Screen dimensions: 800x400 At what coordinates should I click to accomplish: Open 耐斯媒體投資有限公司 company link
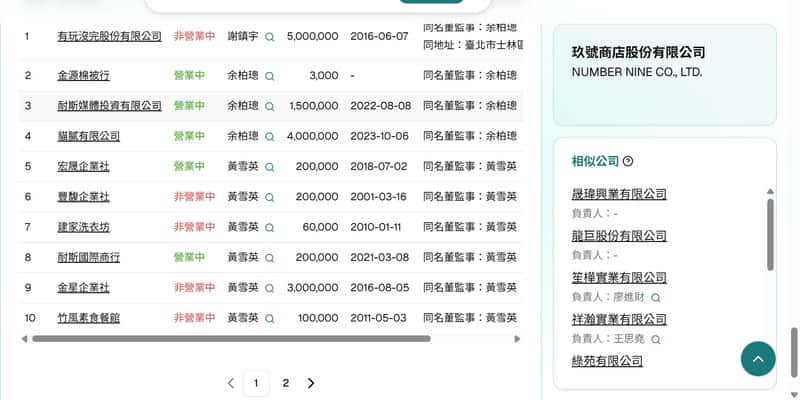[109, 106]
